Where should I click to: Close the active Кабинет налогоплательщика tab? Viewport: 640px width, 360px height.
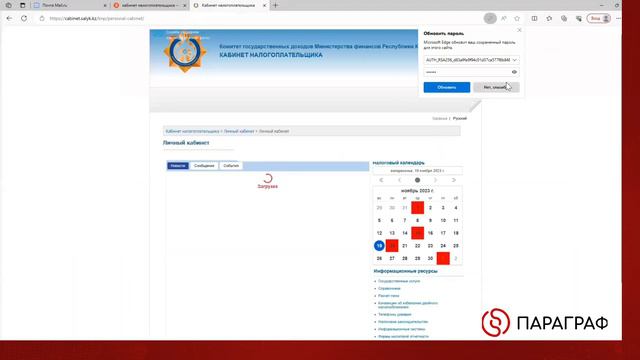(x=264, y=6)
